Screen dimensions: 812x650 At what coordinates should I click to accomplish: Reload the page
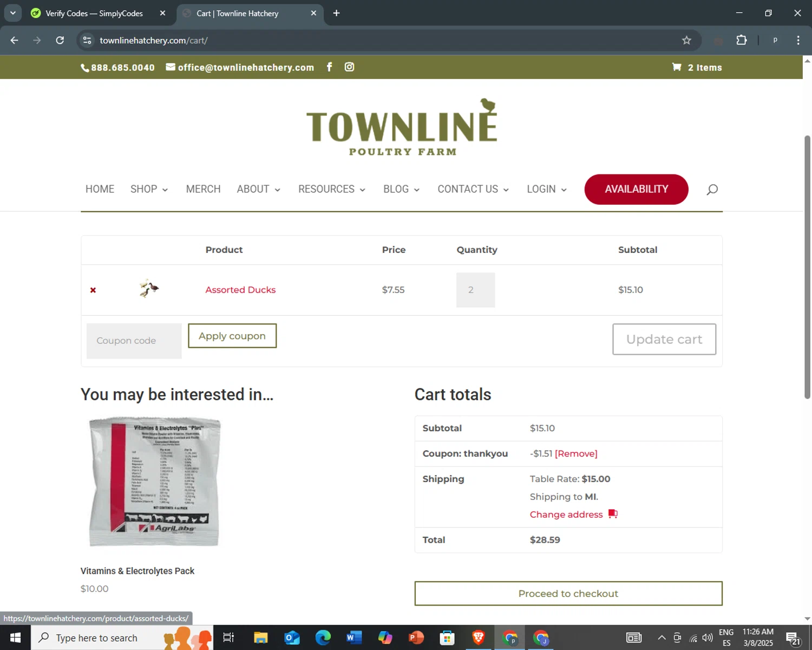(60, 40)
